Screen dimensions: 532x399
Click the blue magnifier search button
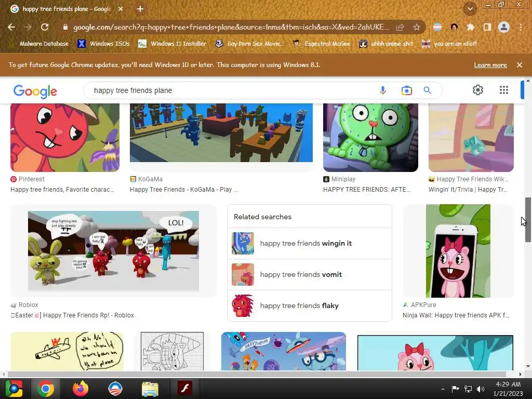[427, 90]
